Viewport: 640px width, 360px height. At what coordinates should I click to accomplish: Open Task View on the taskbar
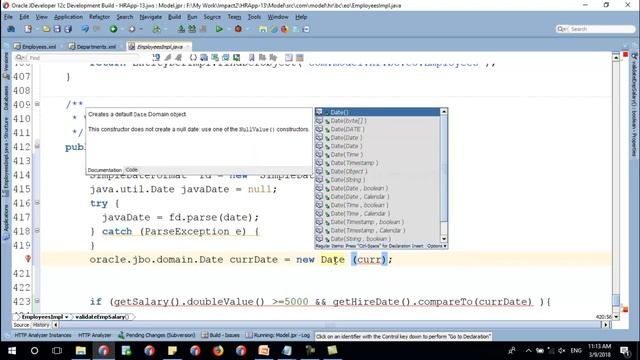[x=57, y=351]
